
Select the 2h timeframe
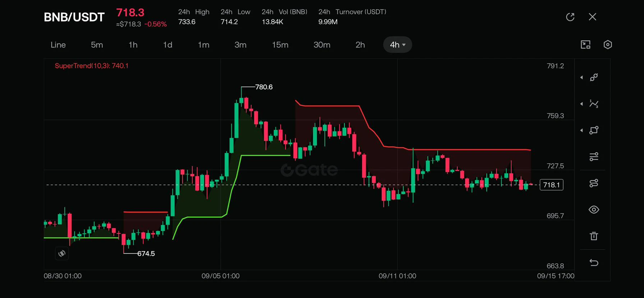pyautogui.click(x=360, y=45)
